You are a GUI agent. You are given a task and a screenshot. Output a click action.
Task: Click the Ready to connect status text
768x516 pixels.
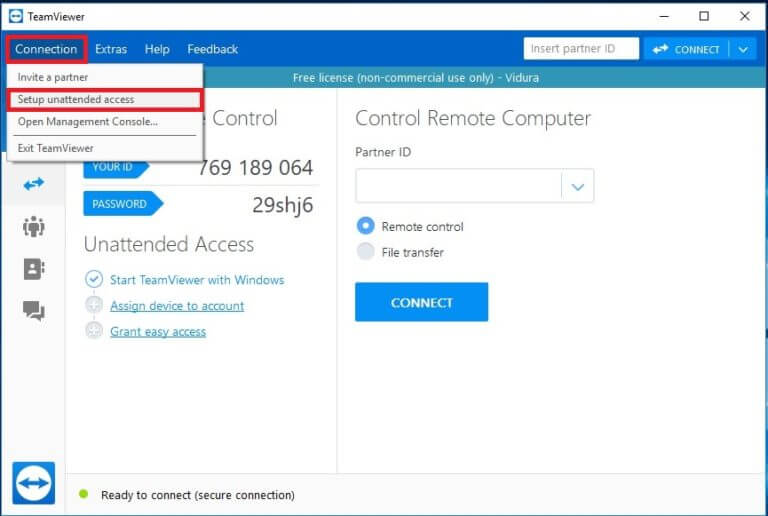pos(198,495)
